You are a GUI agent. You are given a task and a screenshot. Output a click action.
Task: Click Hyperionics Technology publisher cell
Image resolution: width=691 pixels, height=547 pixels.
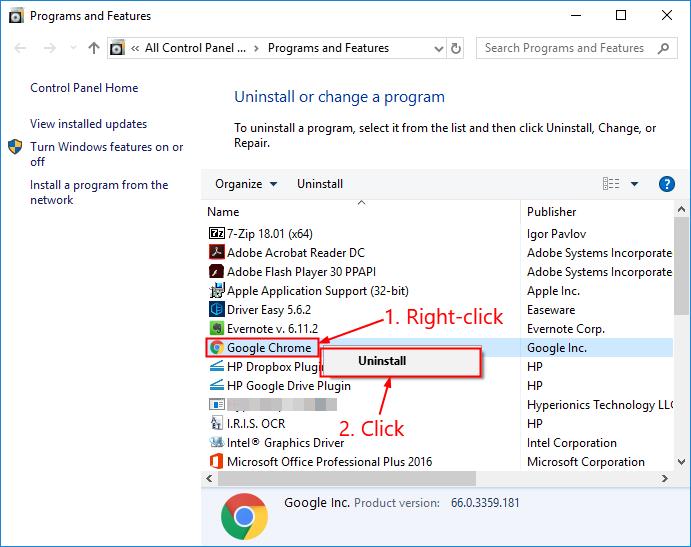[600, 405]
